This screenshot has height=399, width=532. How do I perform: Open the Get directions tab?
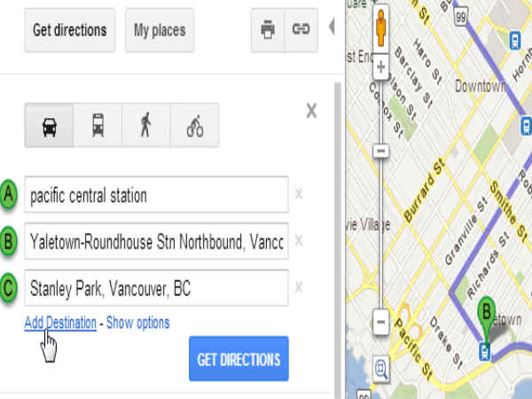click(70, 30)
